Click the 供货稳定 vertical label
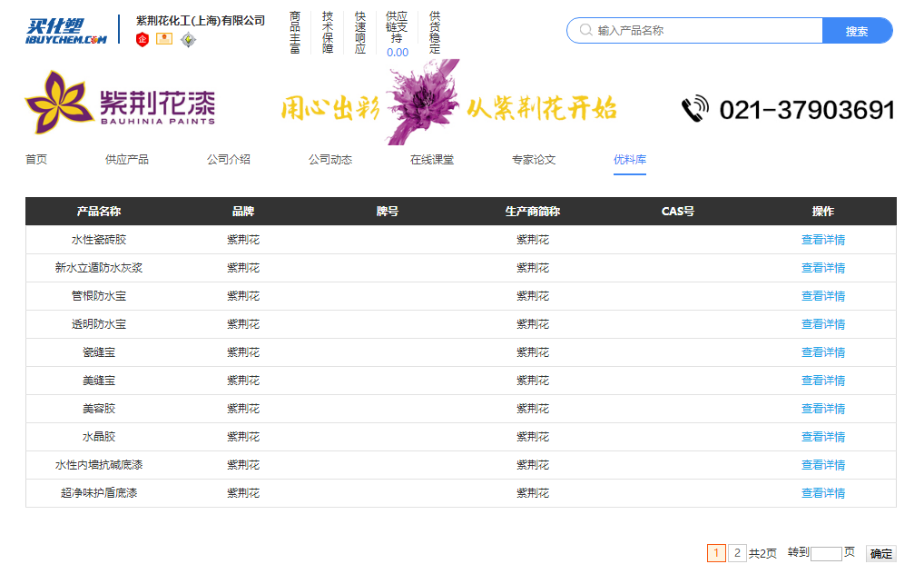The image size is (924, 584). click(x=435, y=33)
